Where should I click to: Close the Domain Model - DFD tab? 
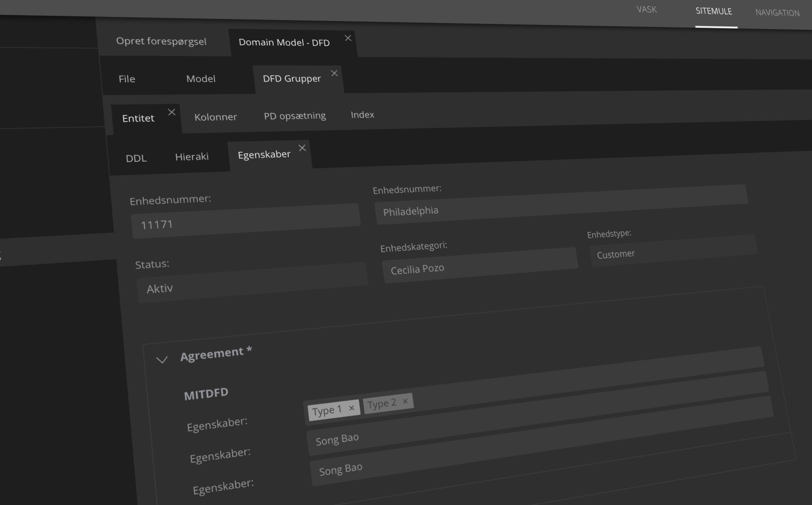[348, 38]
